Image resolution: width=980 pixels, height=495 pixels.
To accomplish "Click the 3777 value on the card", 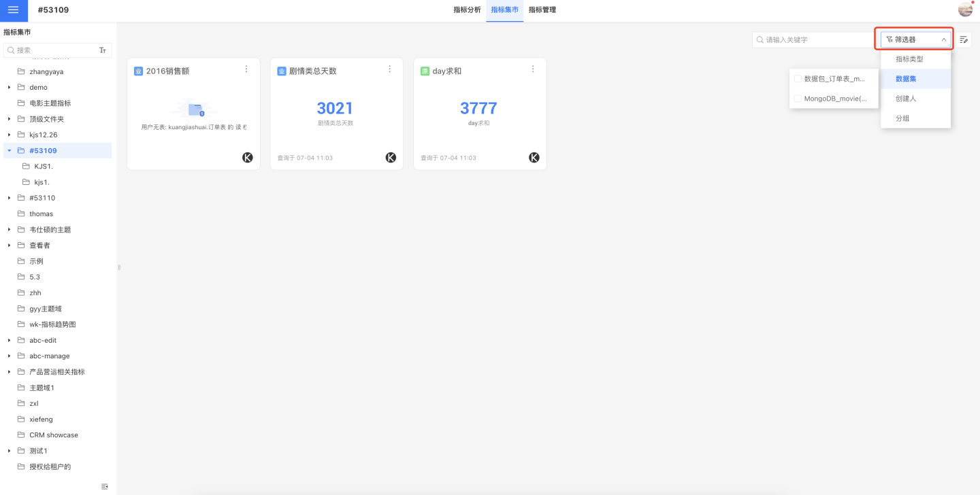I will click(478, 108).
